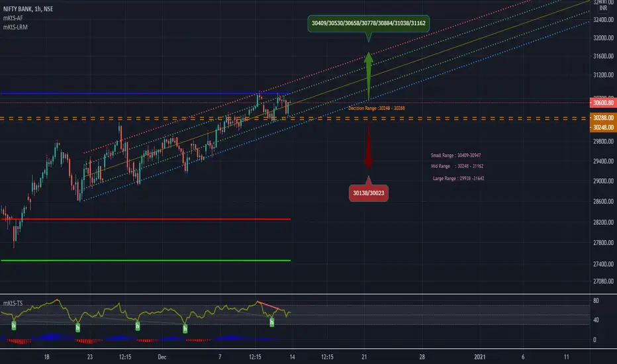
Task: Click the 28200.00 price axis label
Action: tap(603, 222)
